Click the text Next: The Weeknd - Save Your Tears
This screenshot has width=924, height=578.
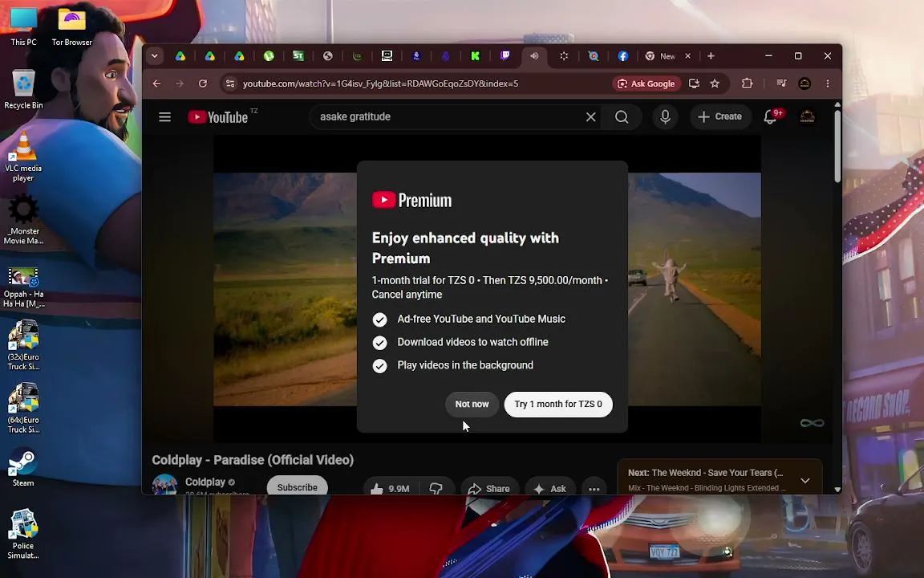click(705, 473)
